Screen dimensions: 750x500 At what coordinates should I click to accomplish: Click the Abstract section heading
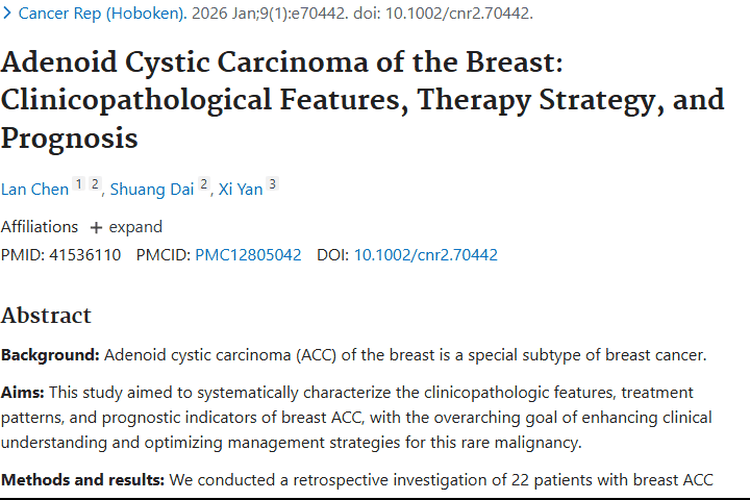(x=46, y=315)
